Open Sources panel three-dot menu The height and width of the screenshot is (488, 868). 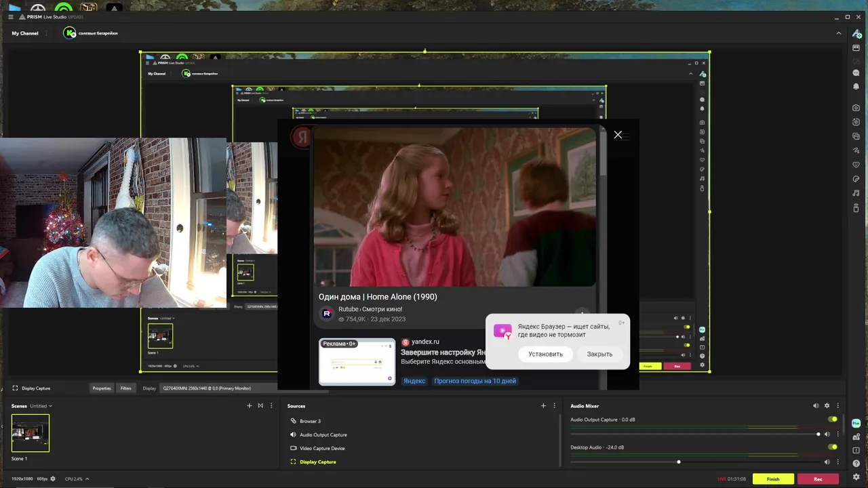pyautogui.click(x=555, y=406)
